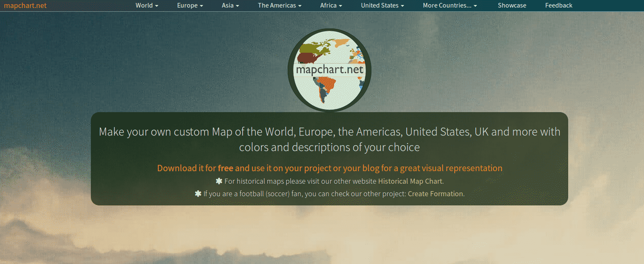Screen dimensions: 644x264
Task: Click the "great visual representation" orange text
Action: pos(451,168)
